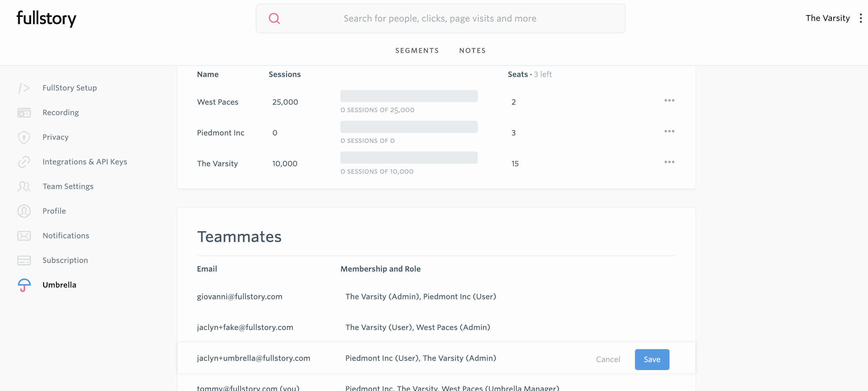
Task: Open the NOTES tab
Action: pos(473,50)
